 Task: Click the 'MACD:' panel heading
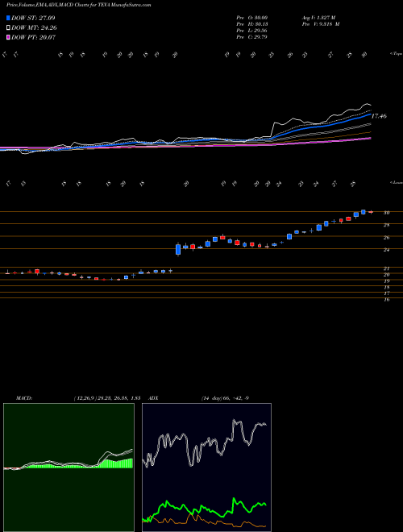24,398
